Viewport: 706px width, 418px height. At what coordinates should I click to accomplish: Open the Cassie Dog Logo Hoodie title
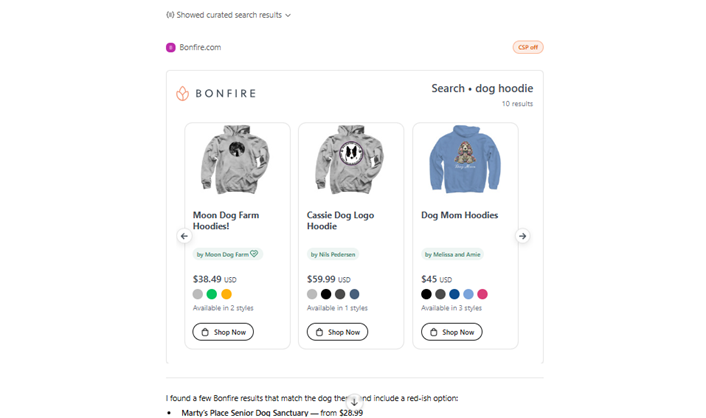[340, 221]
